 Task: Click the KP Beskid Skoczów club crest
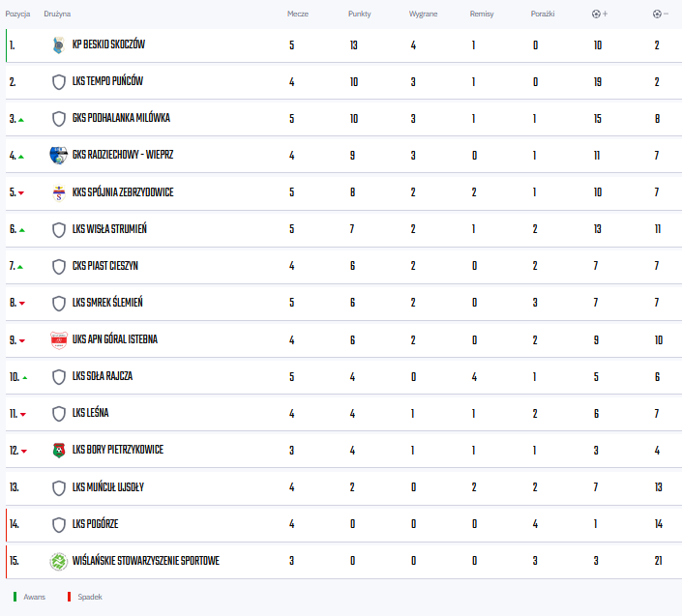click(x=59, y=45)
